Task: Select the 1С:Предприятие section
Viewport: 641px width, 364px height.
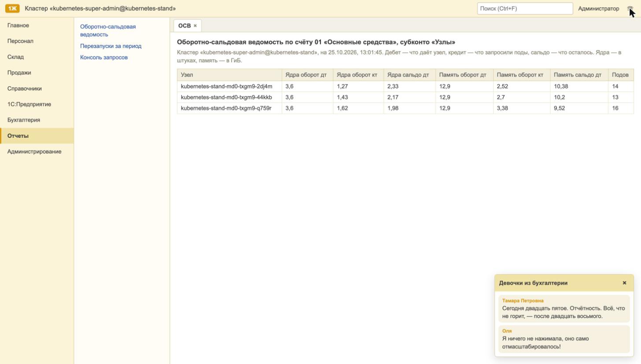Action: point(37,104)
